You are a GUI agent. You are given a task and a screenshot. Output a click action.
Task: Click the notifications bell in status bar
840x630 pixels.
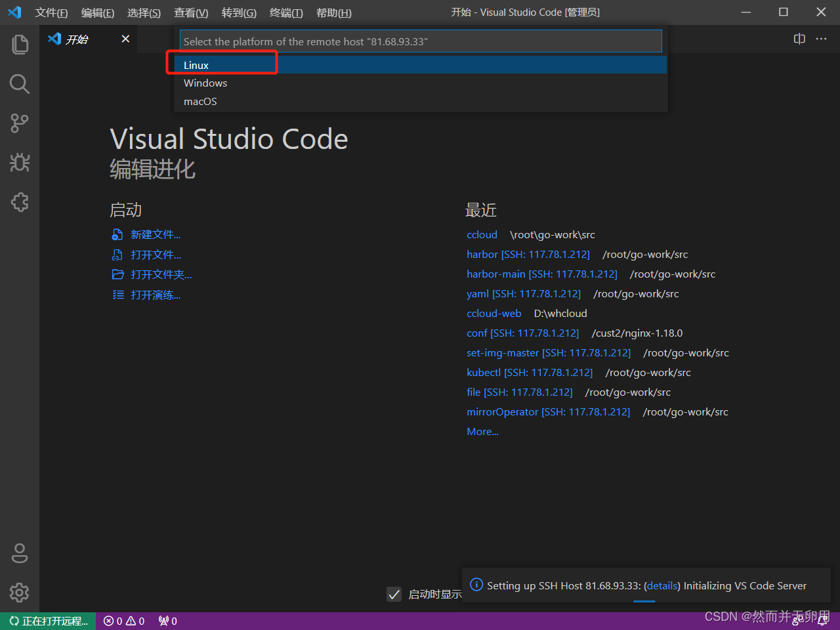tap(822, 621)
